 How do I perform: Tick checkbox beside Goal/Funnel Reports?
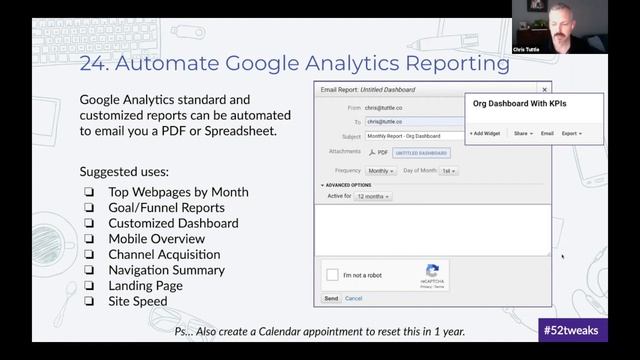(x=89, y=207)
